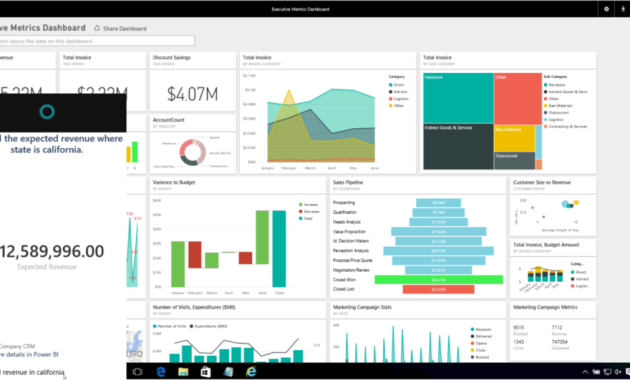
Task: Click the Hardware block in the treemap
Action: coord(458,98)
